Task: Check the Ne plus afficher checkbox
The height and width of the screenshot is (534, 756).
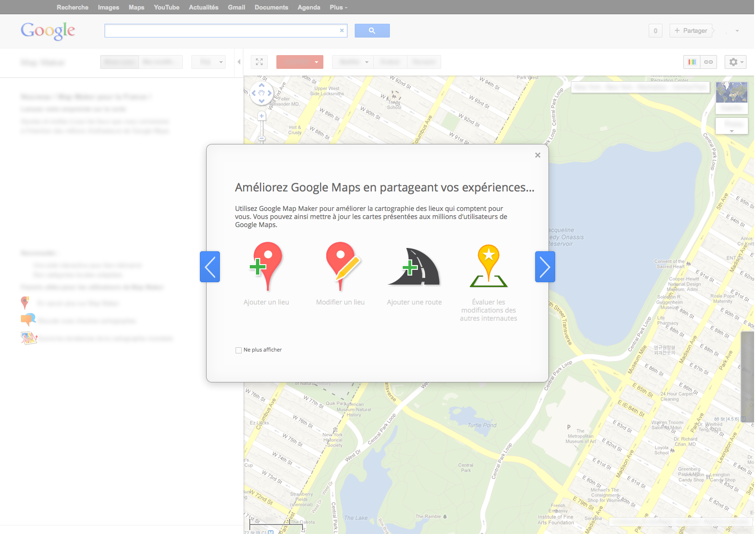Action: click(239, 350)
